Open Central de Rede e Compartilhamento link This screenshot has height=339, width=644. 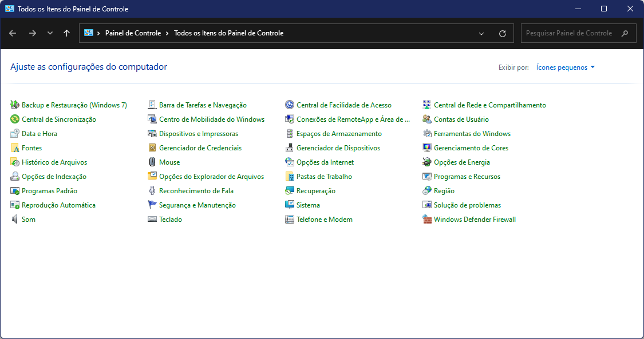pos(490,105)
